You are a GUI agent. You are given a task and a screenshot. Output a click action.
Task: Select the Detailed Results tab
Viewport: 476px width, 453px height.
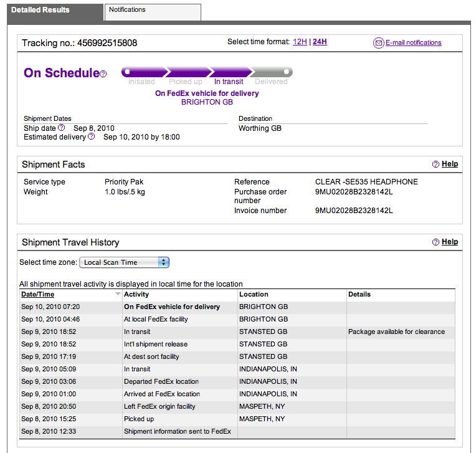55,12
